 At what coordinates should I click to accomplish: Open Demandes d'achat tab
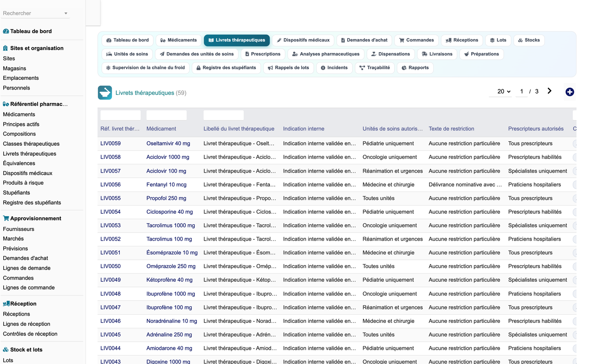(364, 40)
